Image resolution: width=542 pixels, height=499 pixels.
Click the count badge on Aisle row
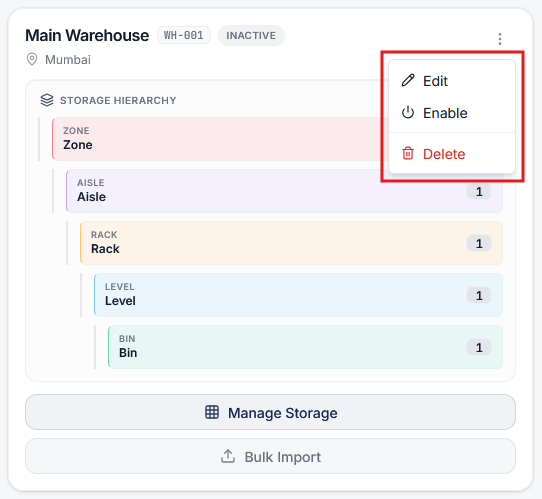pos(479,191)
